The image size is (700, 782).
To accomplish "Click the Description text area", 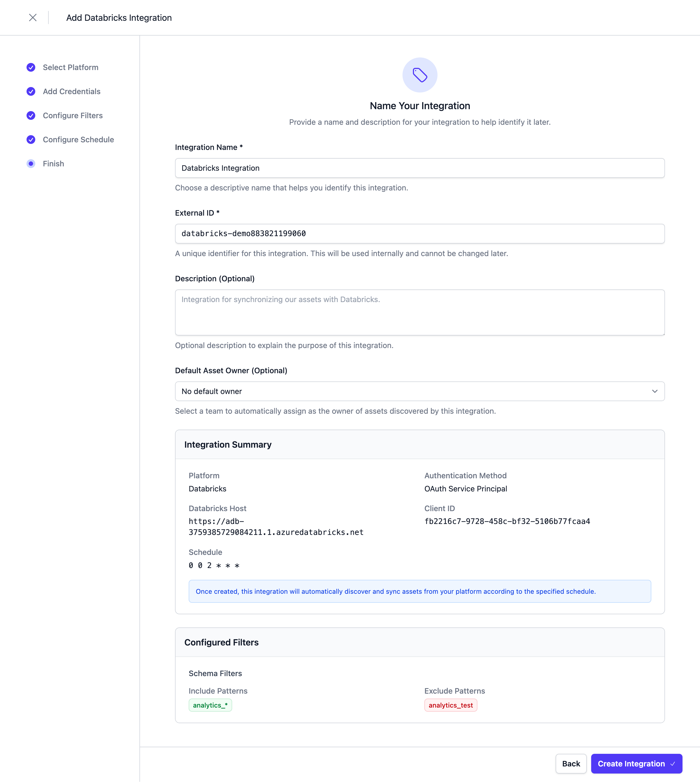I will click(420, 312).
